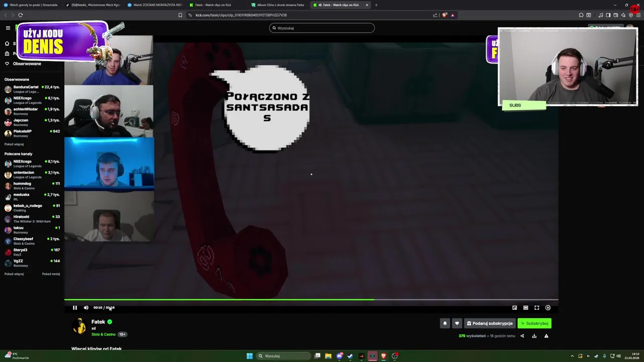Open Fatek channel avatar
Viewport: 644px width, 362px height.
(79, 326)
